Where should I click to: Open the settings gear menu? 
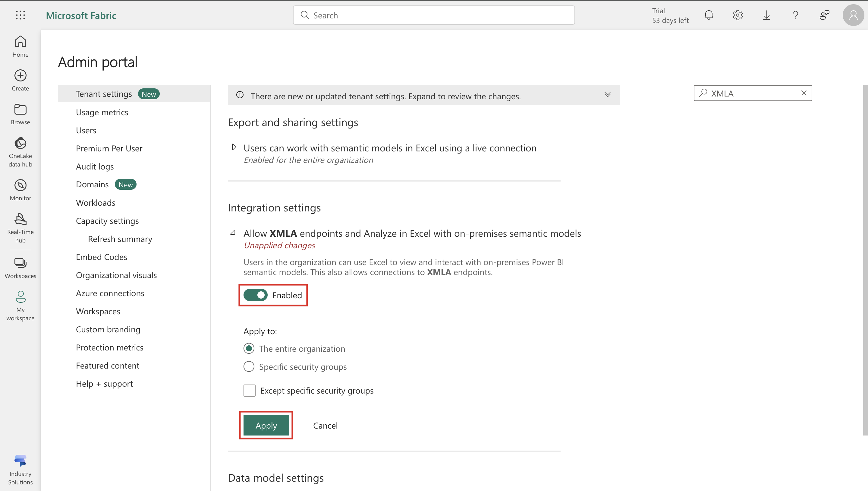click(737, 15)
